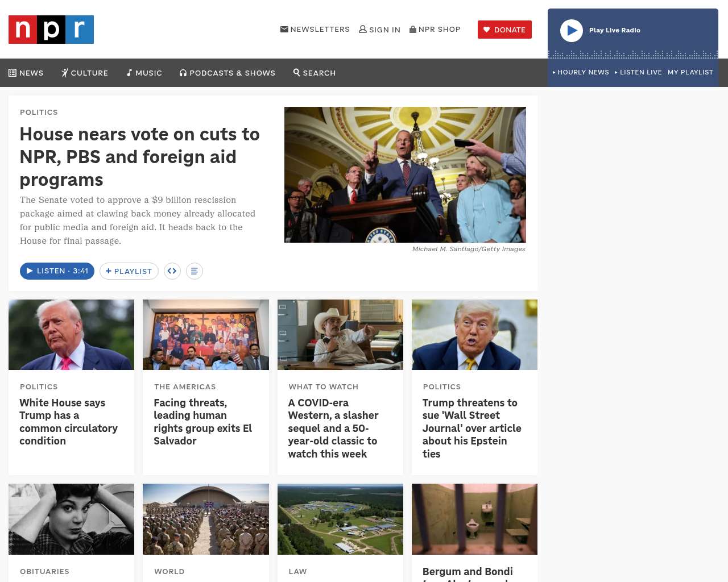Click the Podcasts & Shows headphones icon
Screen dimensions: 728x582
click(183, 73)
